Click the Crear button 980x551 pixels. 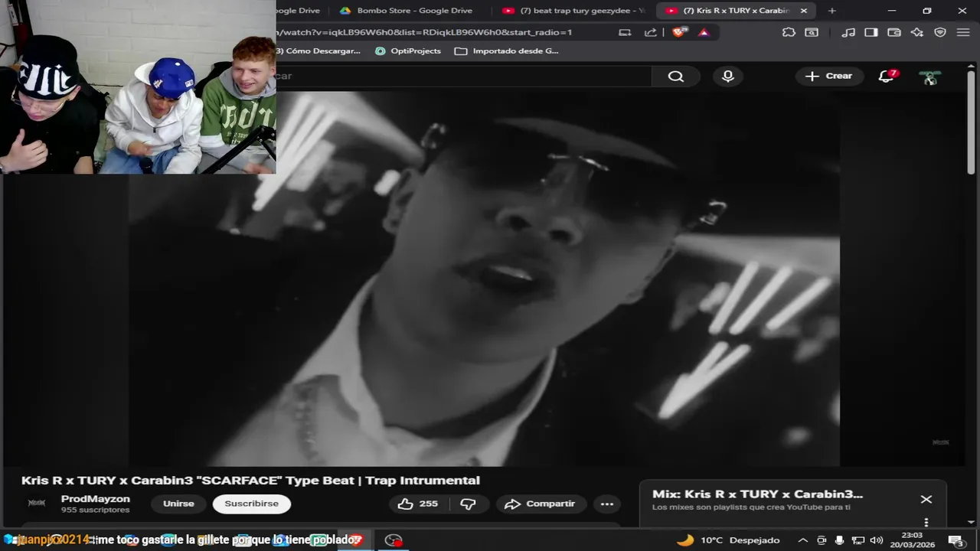pos(829,76)
